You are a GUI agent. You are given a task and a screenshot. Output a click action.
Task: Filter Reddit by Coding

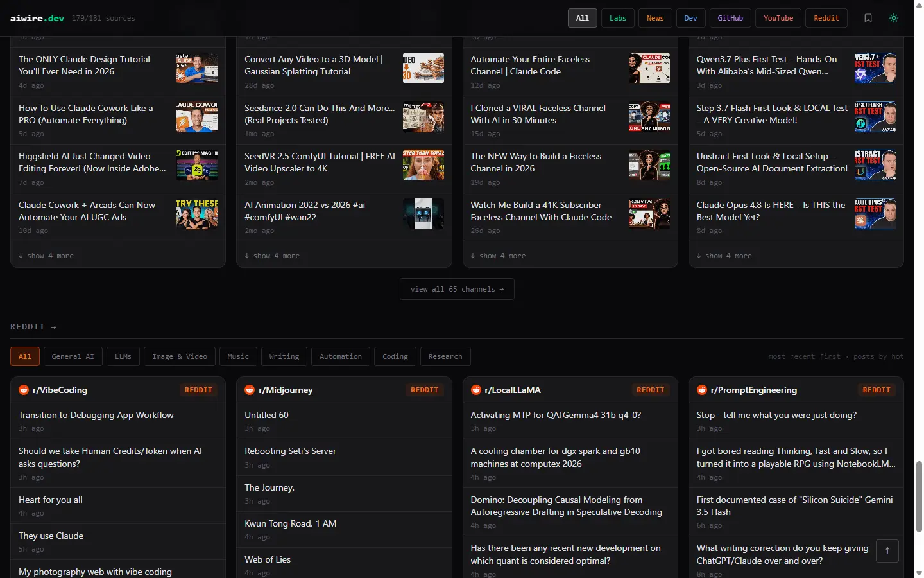coord(395,356)
